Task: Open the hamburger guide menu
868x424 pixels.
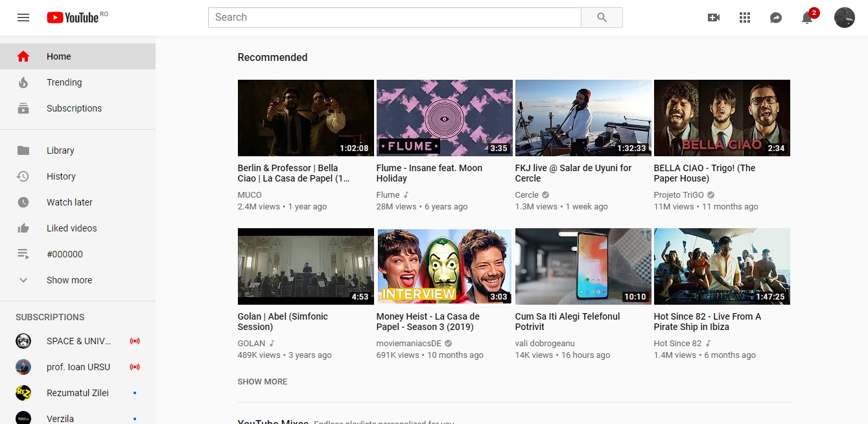Action: pyautogui.click(x=23, y=18)
